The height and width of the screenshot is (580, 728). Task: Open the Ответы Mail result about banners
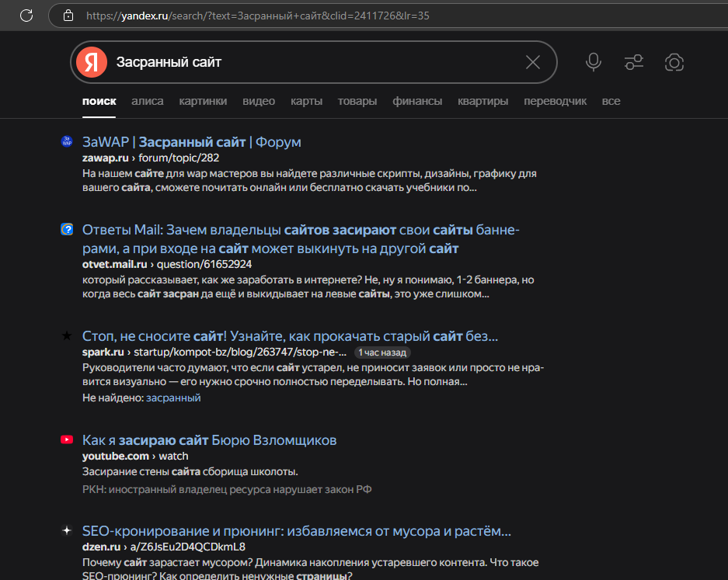301,239
